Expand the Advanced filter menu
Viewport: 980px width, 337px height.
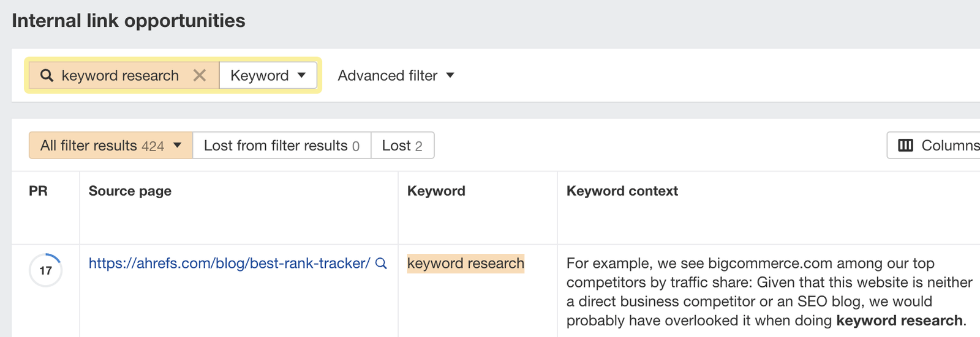pyautogui.click(x=388, y=75)
